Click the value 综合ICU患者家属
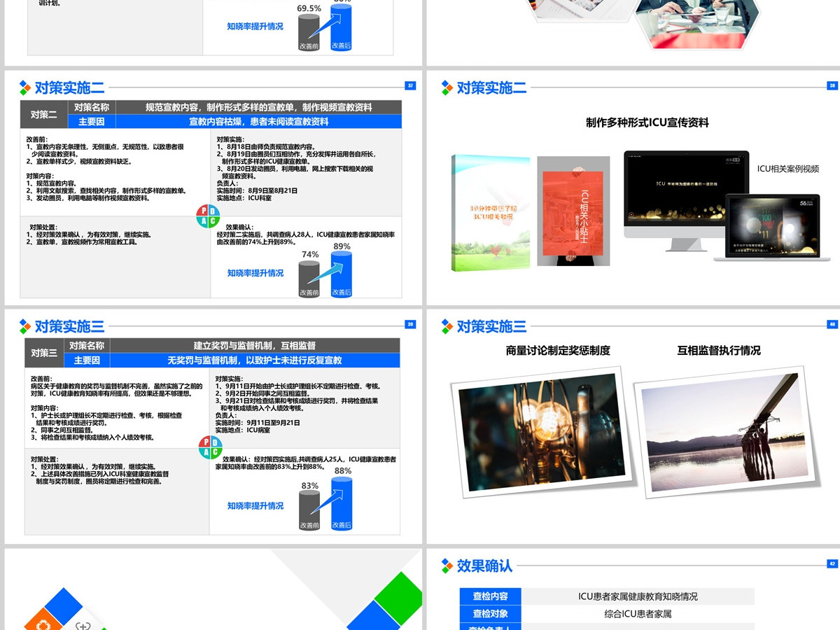Image resolution: width=840 pixels, height=630 pixels. [x=638, y=614]
